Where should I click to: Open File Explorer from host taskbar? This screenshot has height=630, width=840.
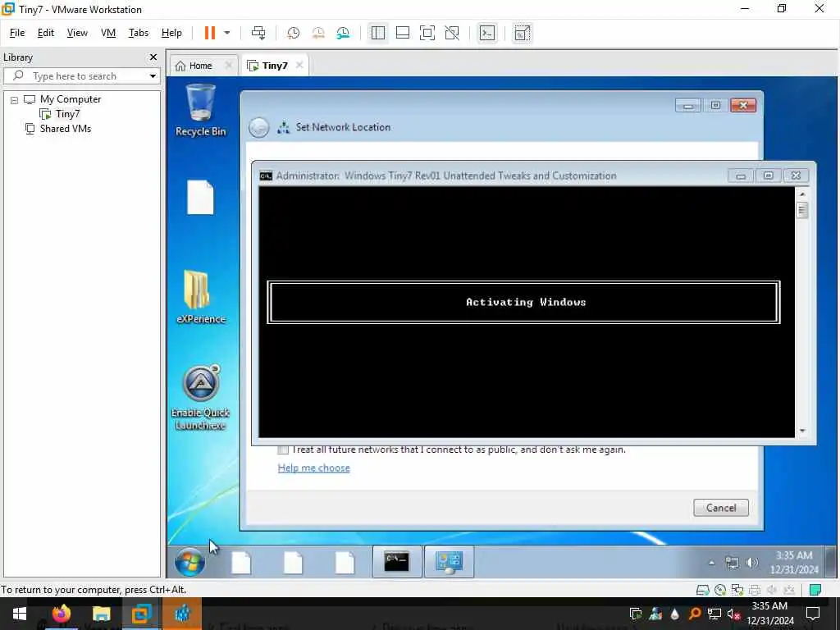(x=101, y=614)
